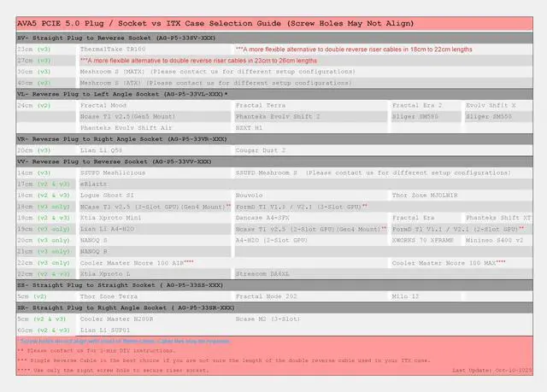Click the red note about 18cm to 22cm lengths

354,50
